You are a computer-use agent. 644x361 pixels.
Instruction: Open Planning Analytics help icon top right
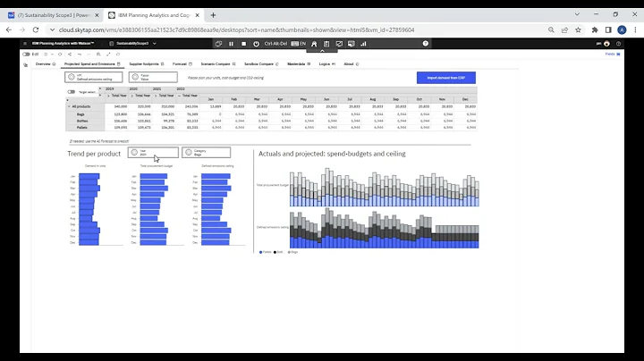click(619, 44)
